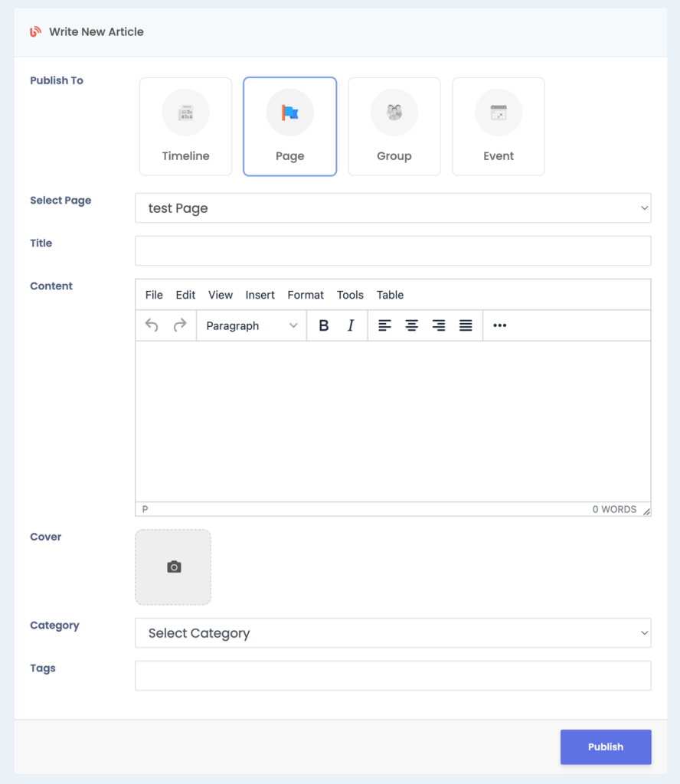Click the editor resize handle icon

point(646,511)
